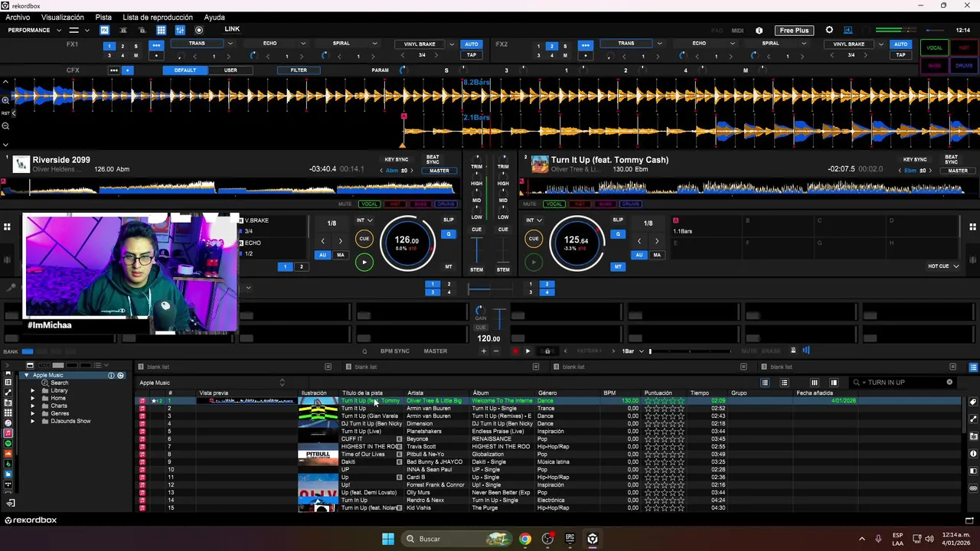980x551 pixels.
Task: Toggle deck 2 VOCAL stem mute
Action: 554,204
